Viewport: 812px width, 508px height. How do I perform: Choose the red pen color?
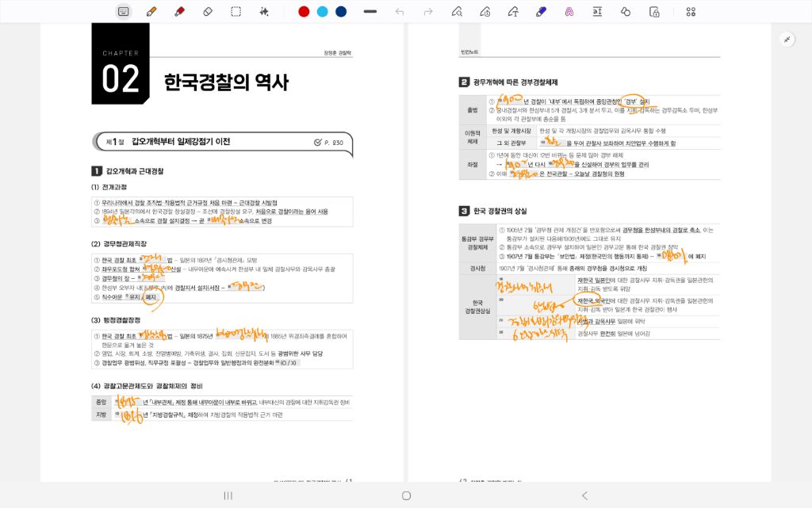pos(304,11)
